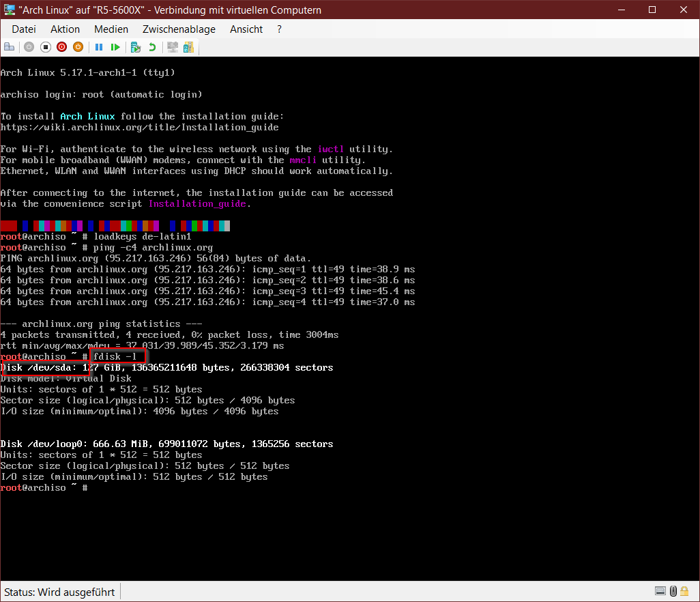Screen dimensions: 700x602
Task: Click the mouse status icon
Action: [673, 591]
